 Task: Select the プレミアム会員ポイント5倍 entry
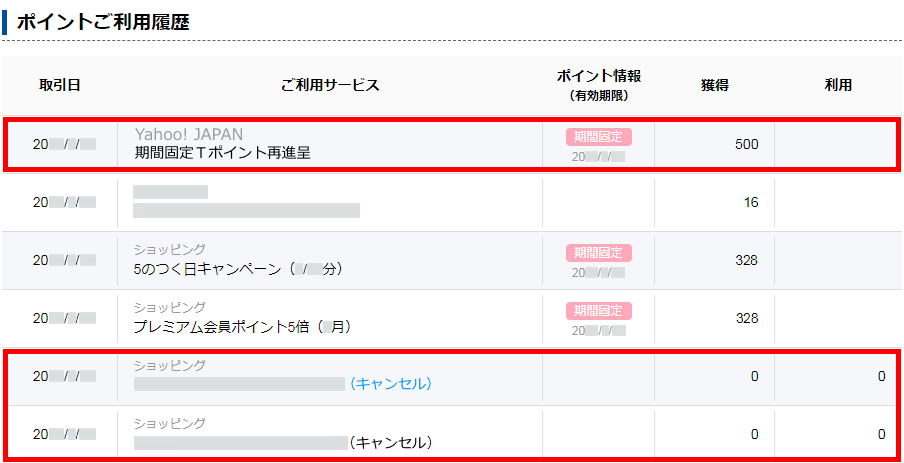242,327
